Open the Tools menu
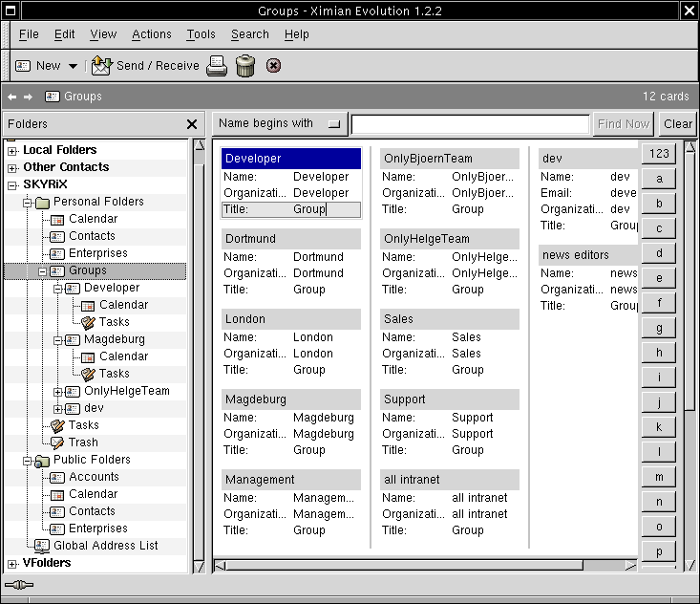Screen dimensions: 700x604 [x=201, y=34]
